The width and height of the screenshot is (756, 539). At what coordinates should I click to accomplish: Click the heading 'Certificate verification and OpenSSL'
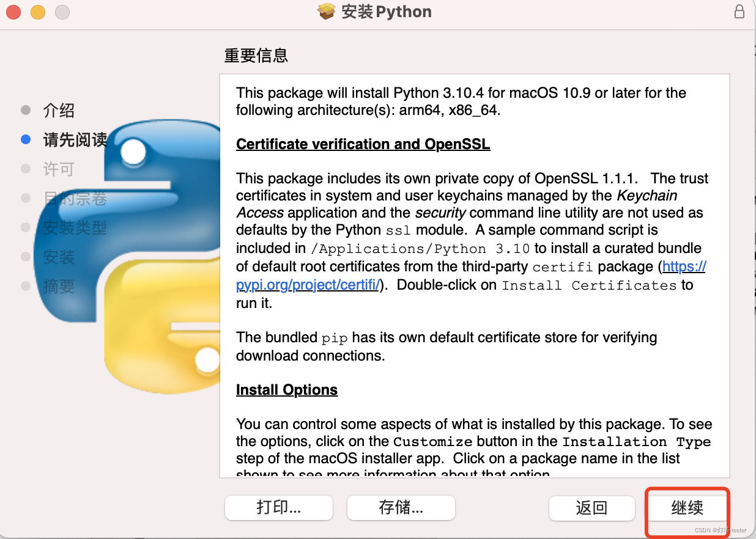363,144
